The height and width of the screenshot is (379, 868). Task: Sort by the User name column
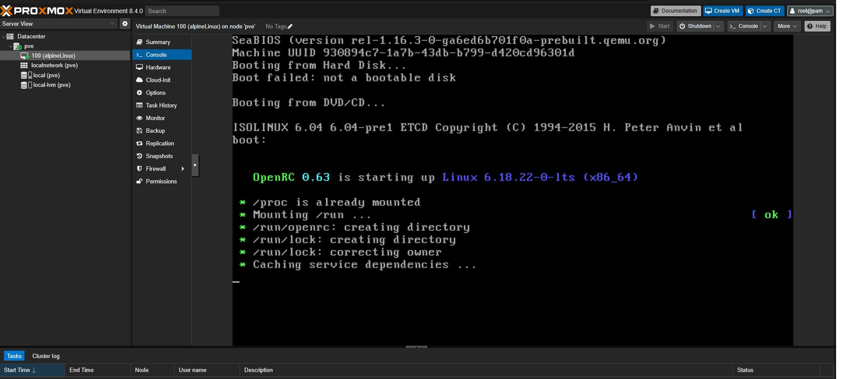(207, 370)
